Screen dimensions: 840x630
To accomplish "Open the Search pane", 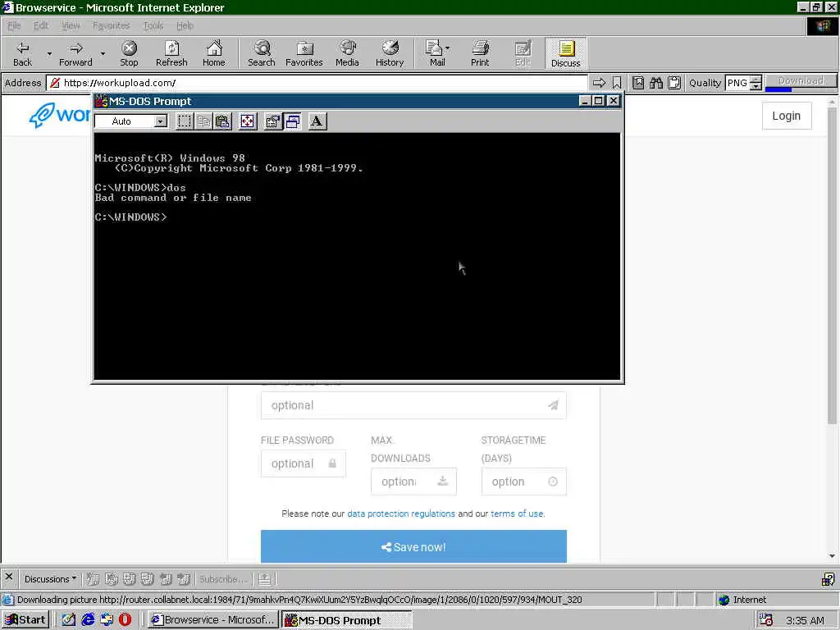I will point(262,53).
